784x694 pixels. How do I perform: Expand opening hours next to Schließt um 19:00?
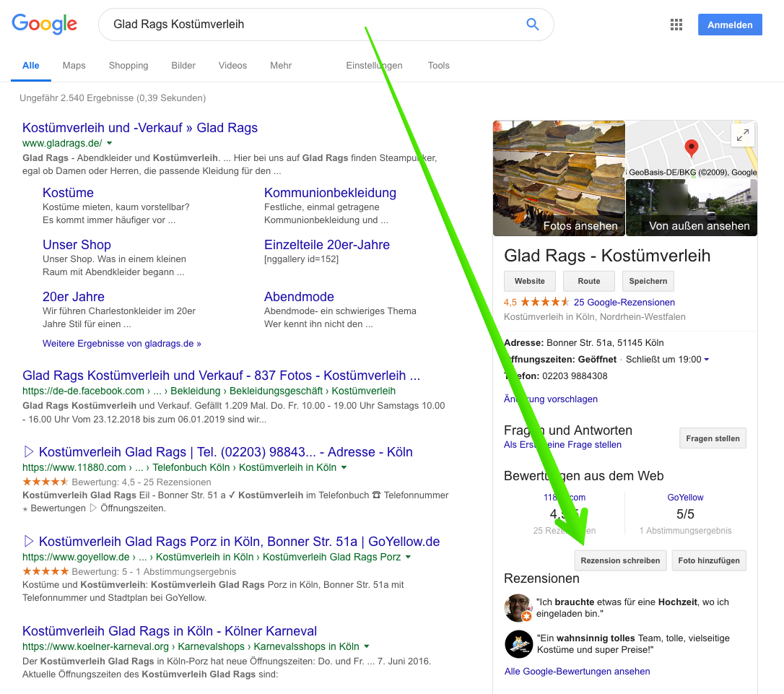pyautogui.click(x=707, y=360)
